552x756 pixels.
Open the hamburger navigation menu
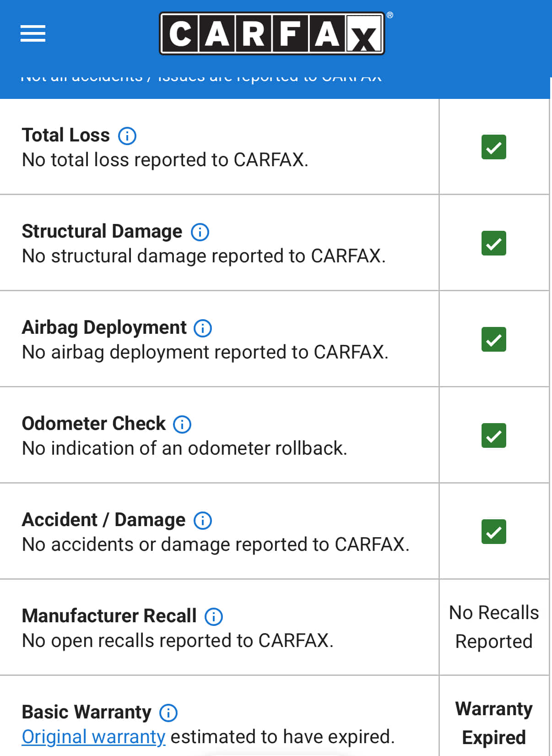point(33,33)
